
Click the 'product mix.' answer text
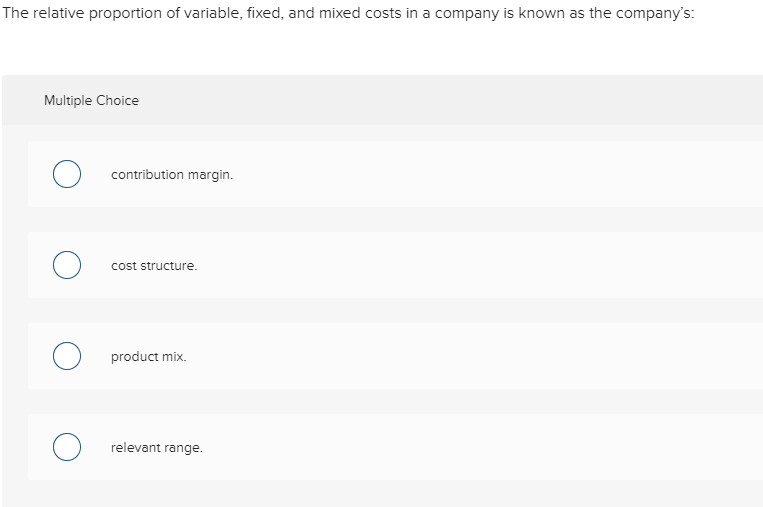tap(148, 357)
